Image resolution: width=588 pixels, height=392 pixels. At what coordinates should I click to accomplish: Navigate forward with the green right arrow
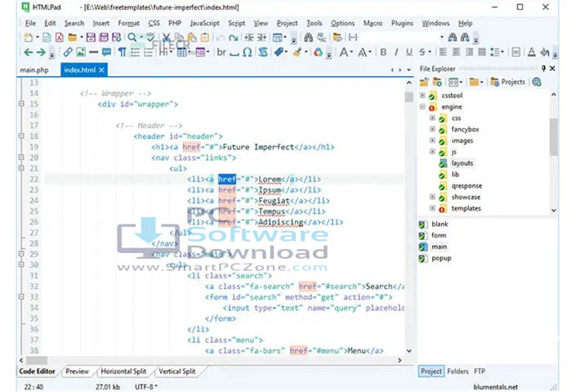[x=41, y=52]
